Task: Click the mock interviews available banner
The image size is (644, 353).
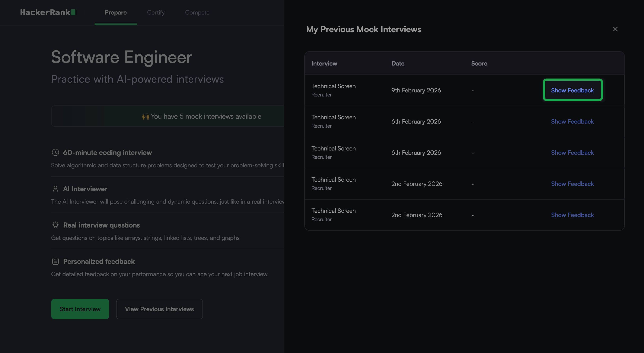Action: click(x=201, y=116)
